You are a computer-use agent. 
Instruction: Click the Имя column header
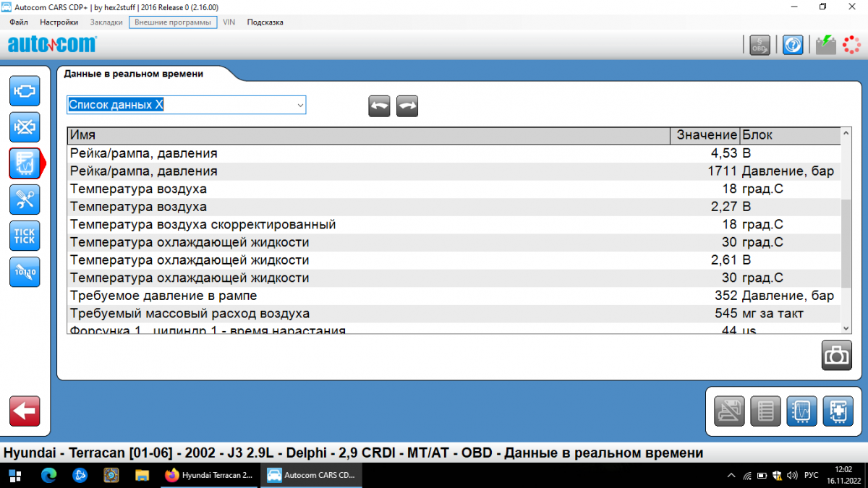tap(369, 135)
